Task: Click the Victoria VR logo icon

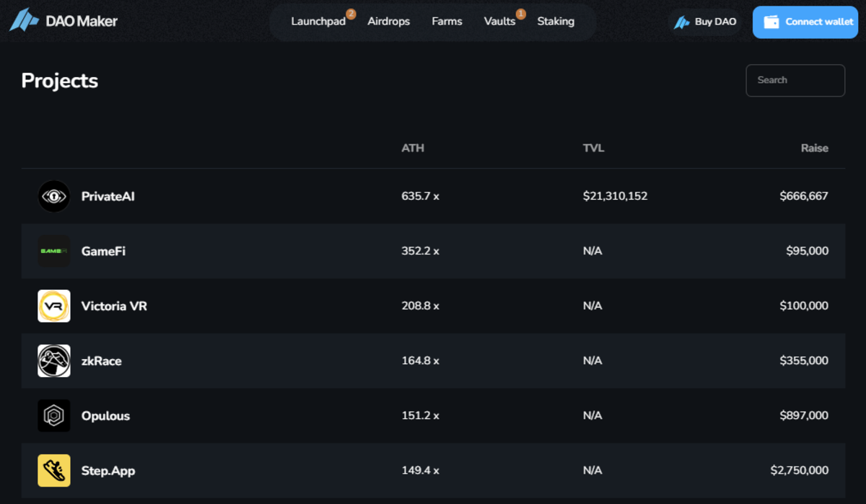Action: [x=54, y=306]
